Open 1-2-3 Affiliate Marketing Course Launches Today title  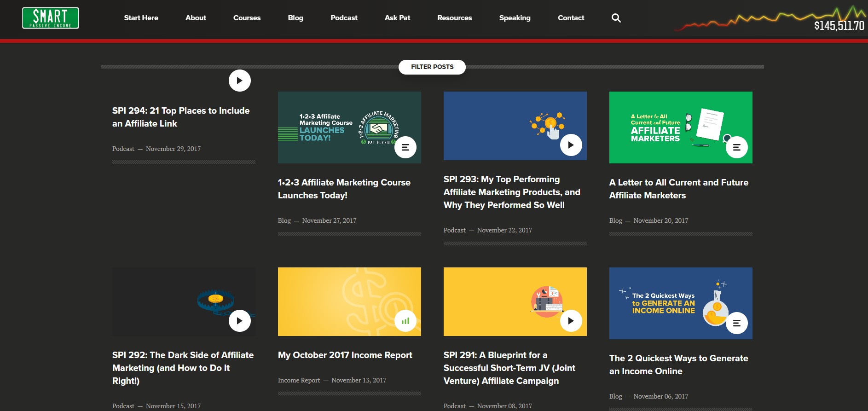(x=344, y=189)
